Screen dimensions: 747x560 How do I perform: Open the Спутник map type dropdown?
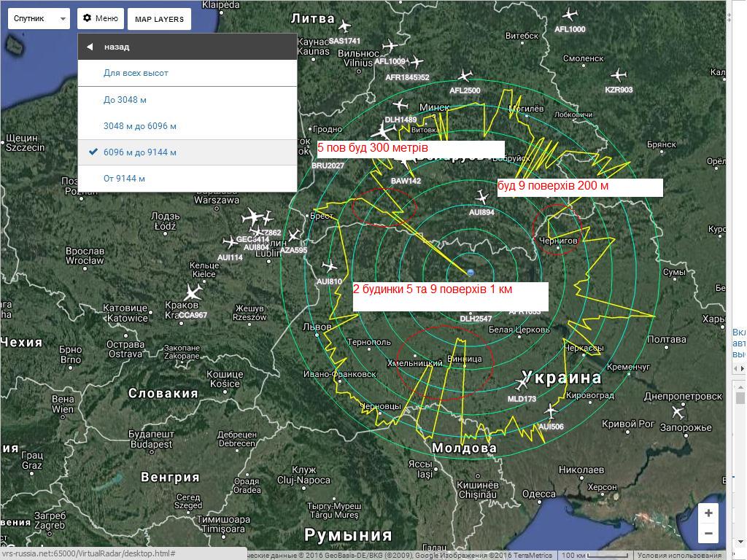click(39, 19)
